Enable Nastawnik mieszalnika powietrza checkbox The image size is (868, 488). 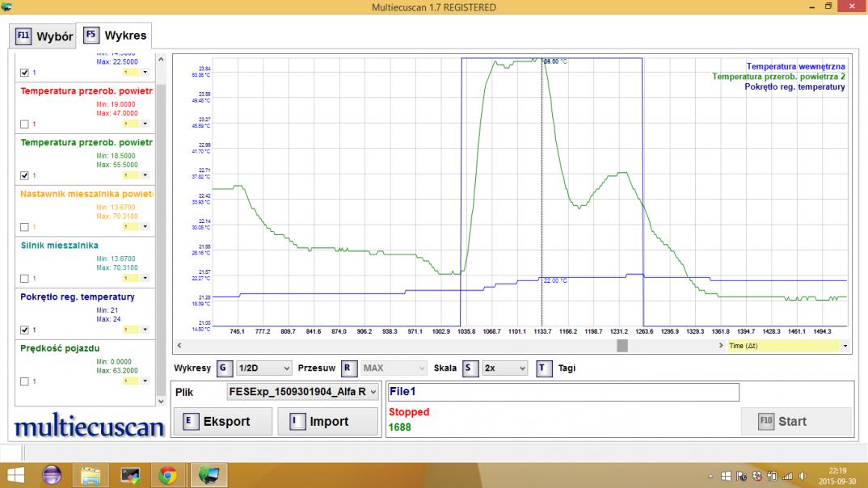click(24, 227)
